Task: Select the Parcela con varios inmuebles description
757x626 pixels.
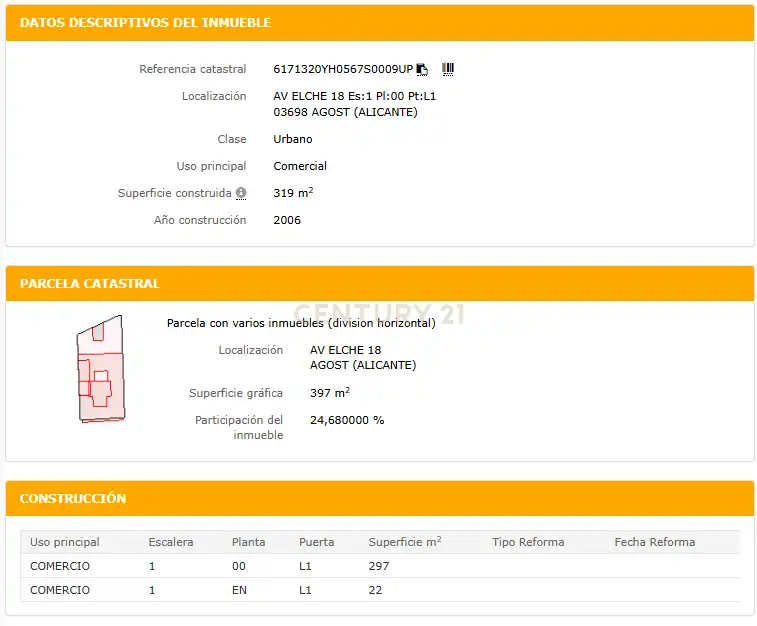Action: coord(301,323)
